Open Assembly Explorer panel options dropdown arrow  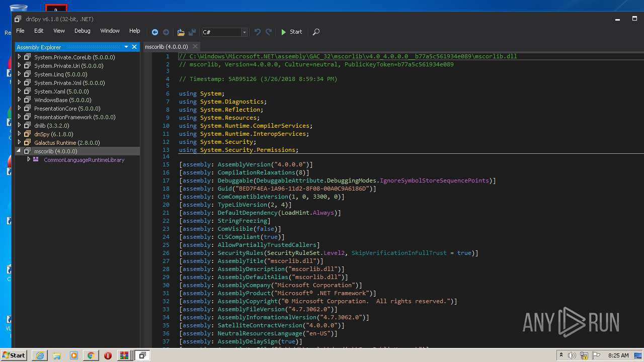pos(126,47)
